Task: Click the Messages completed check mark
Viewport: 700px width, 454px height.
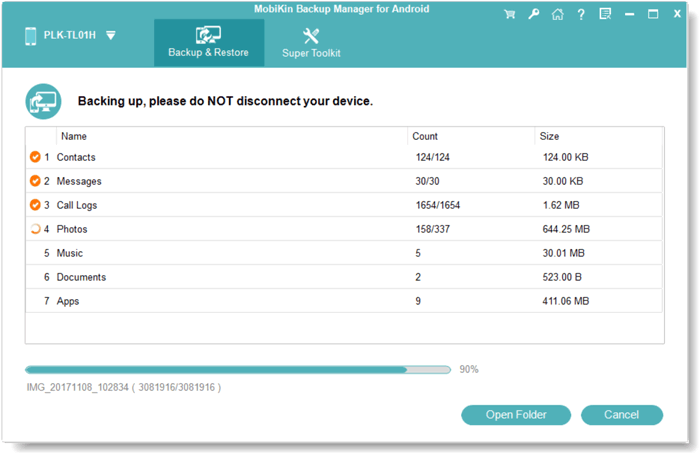Action: coord(35,181)
